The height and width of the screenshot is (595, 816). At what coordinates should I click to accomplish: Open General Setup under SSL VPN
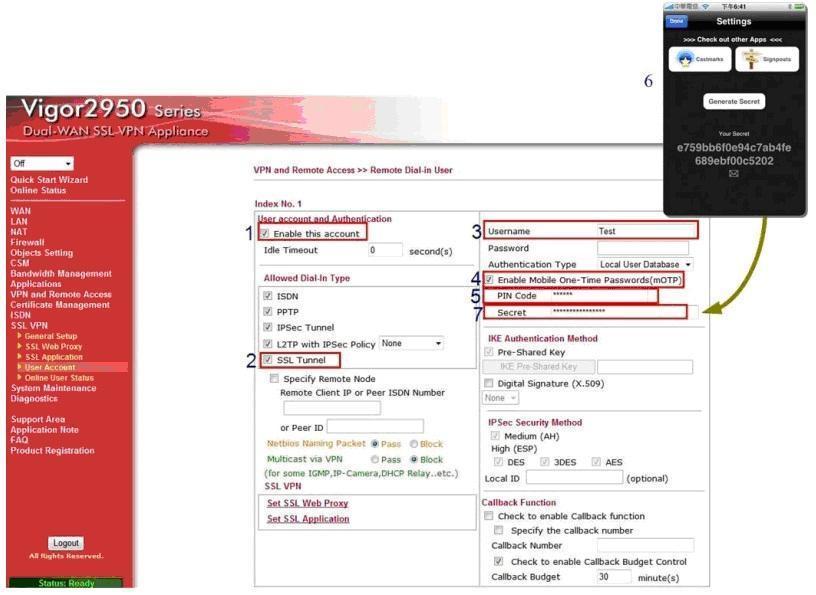50,336
